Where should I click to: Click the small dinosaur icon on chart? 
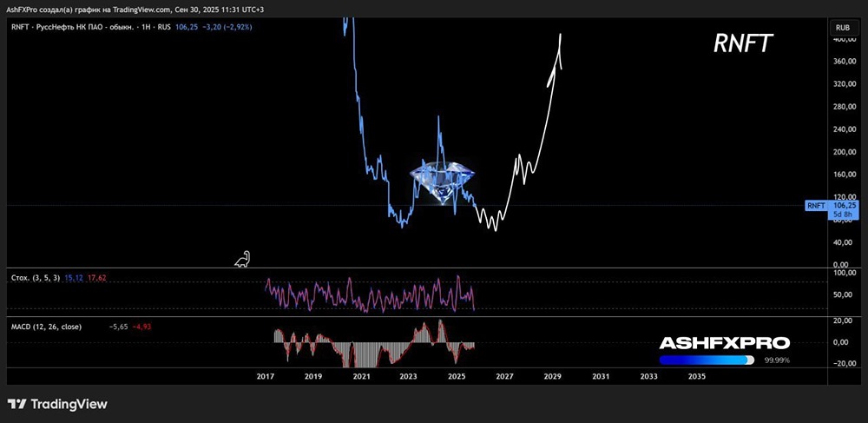pyautogui.click(x=242, y=259)
